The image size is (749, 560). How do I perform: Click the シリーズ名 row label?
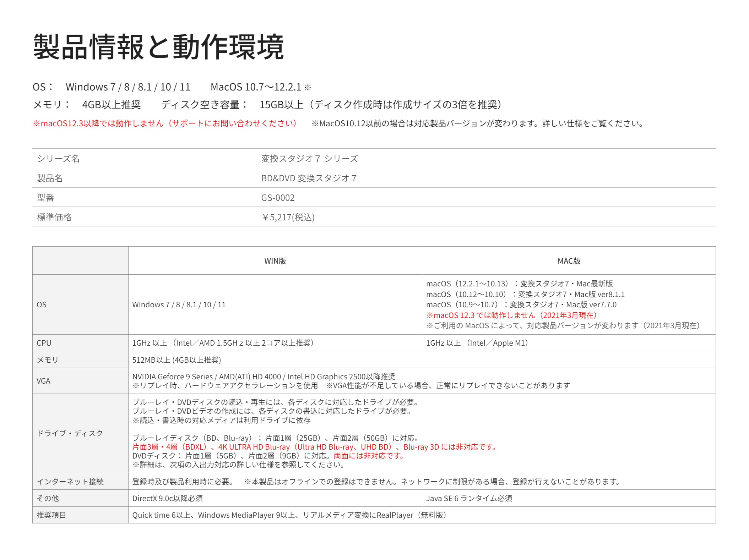[58, 159]
